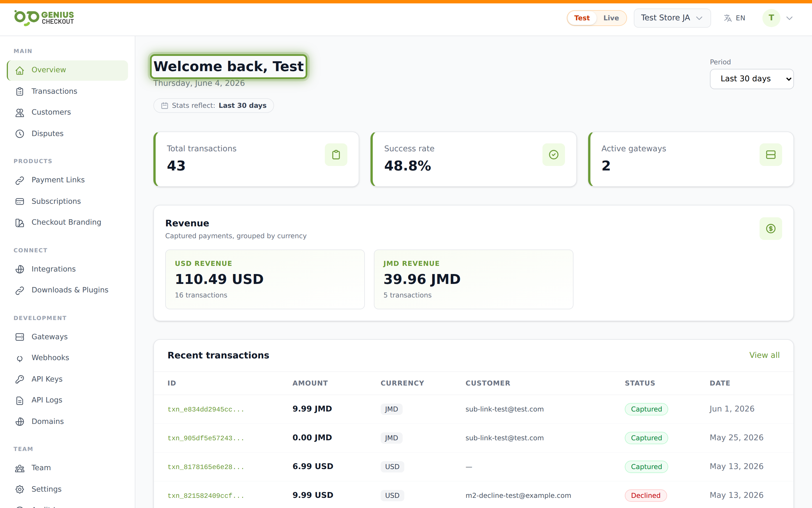Viewport: 812px width, 508px height.
Task: Click the Genius Checkout logo
Action: click(44, 18)
